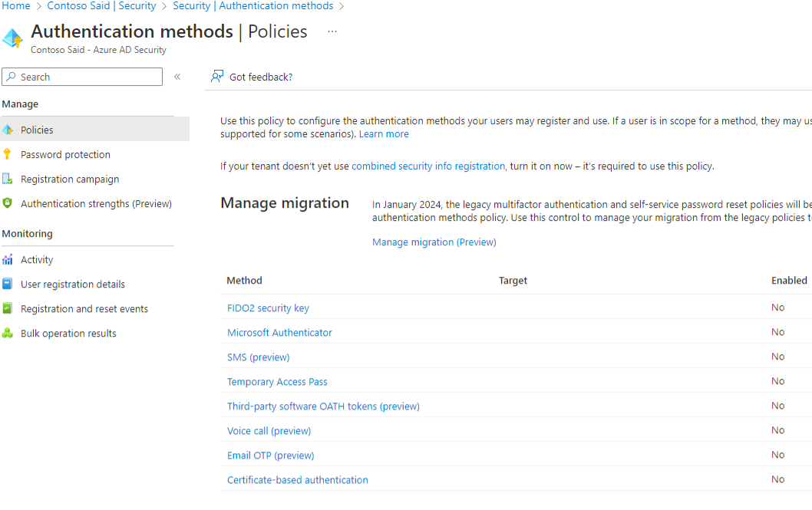
Task: Click the Registration and reset events icon
Action: [8, 308]
